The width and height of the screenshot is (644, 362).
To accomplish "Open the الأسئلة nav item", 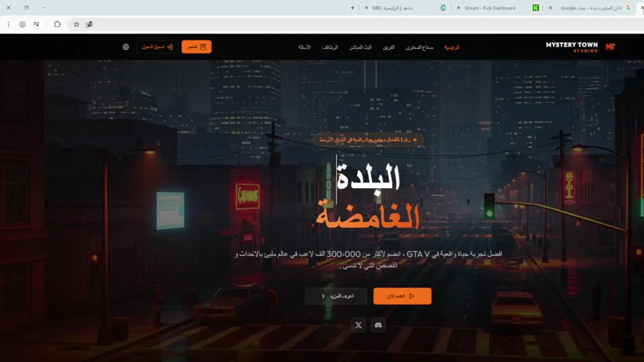I will pos(304,47).
